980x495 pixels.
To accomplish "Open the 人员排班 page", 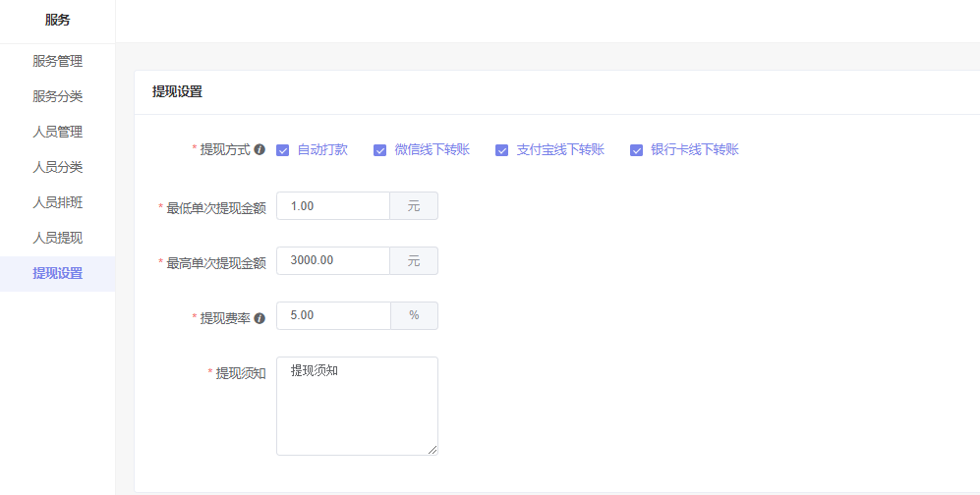I will [x=57, y=203].
